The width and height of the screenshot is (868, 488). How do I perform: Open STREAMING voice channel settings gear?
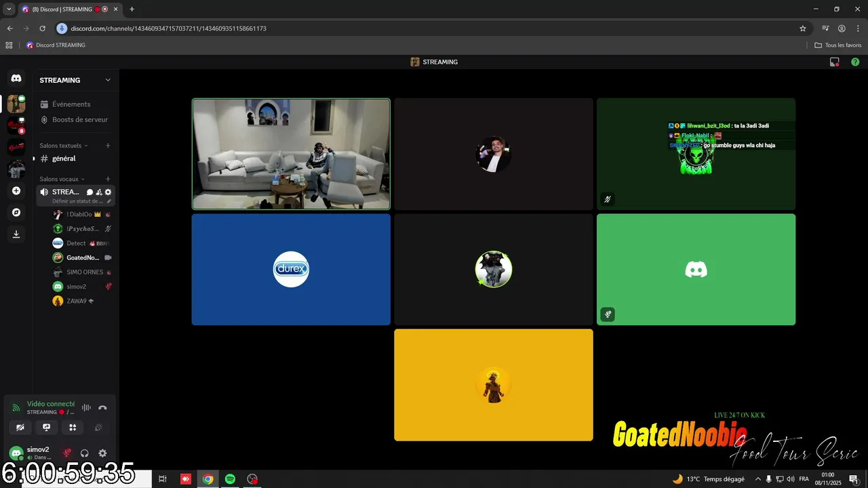[108, 192]
